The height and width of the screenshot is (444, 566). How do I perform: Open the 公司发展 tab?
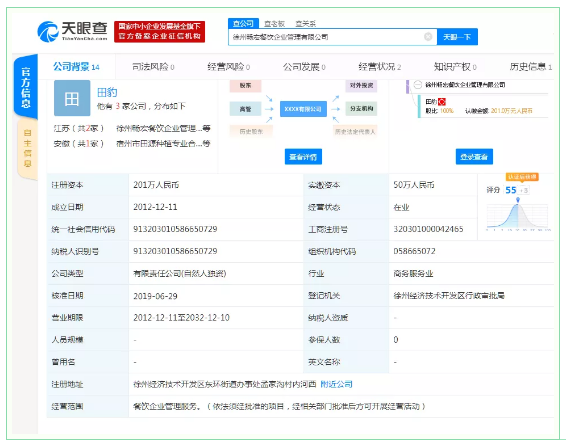coord(304,67)
